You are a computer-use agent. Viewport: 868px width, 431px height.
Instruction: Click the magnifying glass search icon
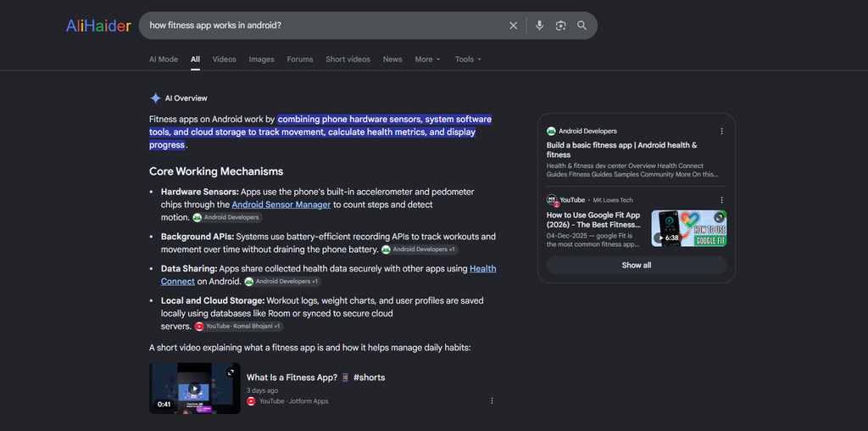(x=581, y=25)
